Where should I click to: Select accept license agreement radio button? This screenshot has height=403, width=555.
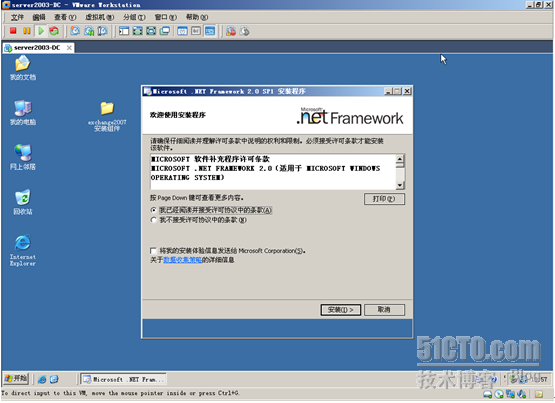[153, 210]
